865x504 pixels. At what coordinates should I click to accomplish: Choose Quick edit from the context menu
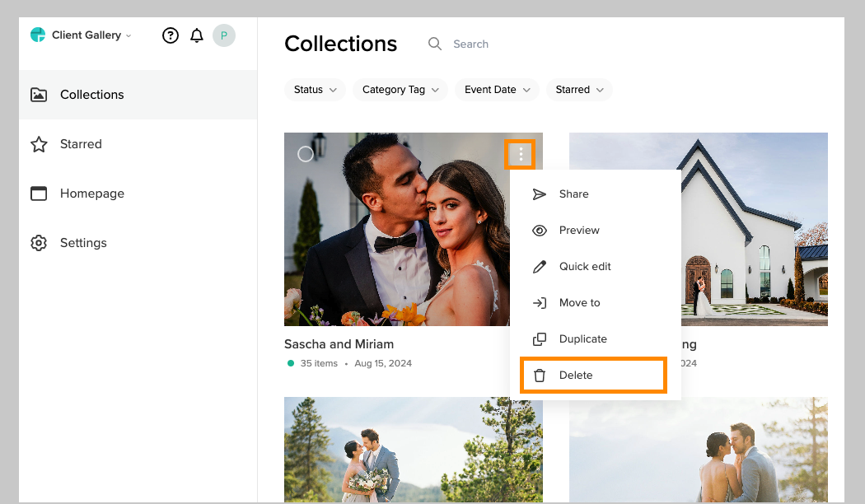coord(596,267)
